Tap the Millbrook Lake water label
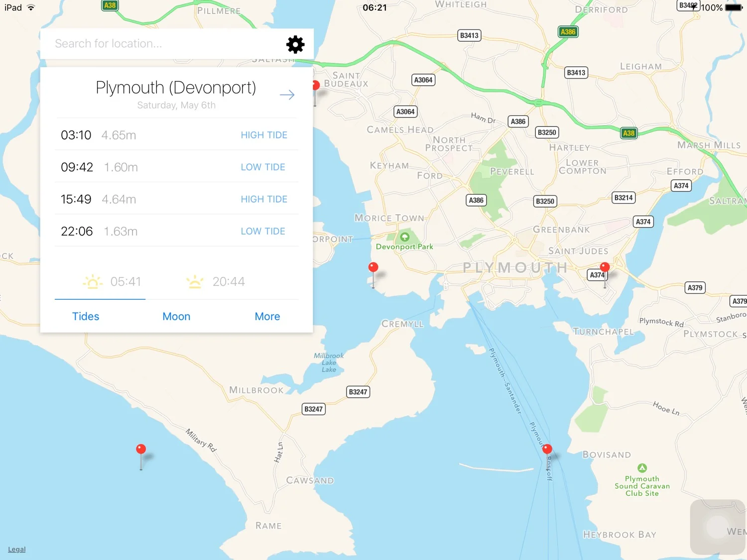Screen dimensions: 747x560 (x=329, y=362)
